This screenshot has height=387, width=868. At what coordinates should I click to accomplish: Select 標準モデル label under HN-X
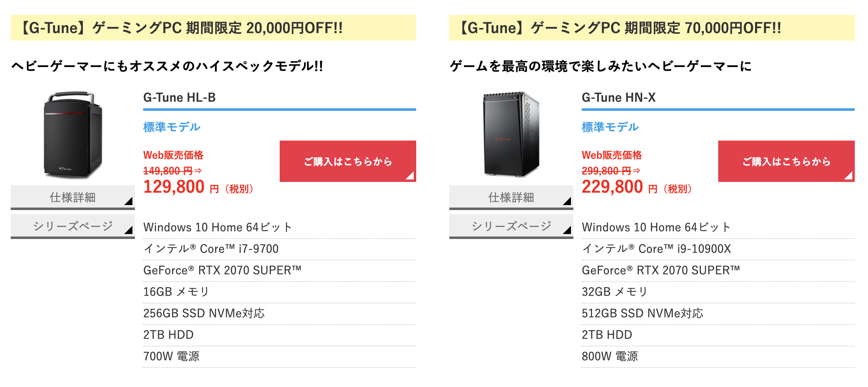click(610, 127)
